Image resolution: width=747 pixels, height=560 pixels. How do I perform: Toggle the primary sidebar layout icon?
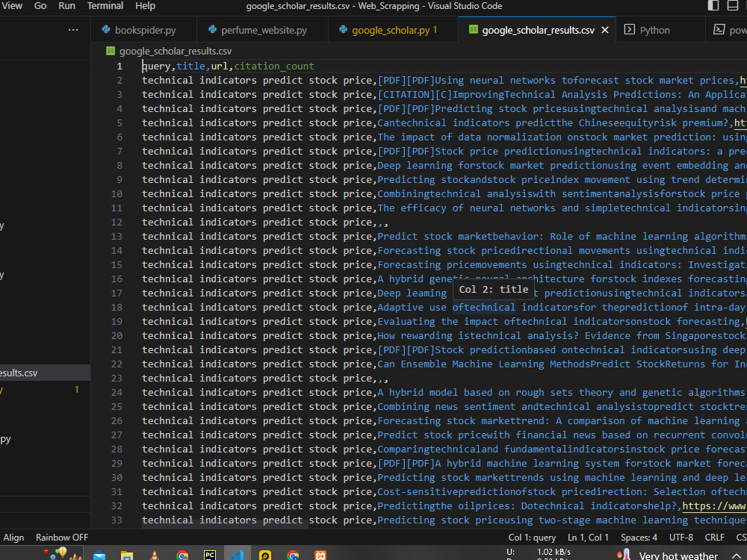click(x=713, y=6)
